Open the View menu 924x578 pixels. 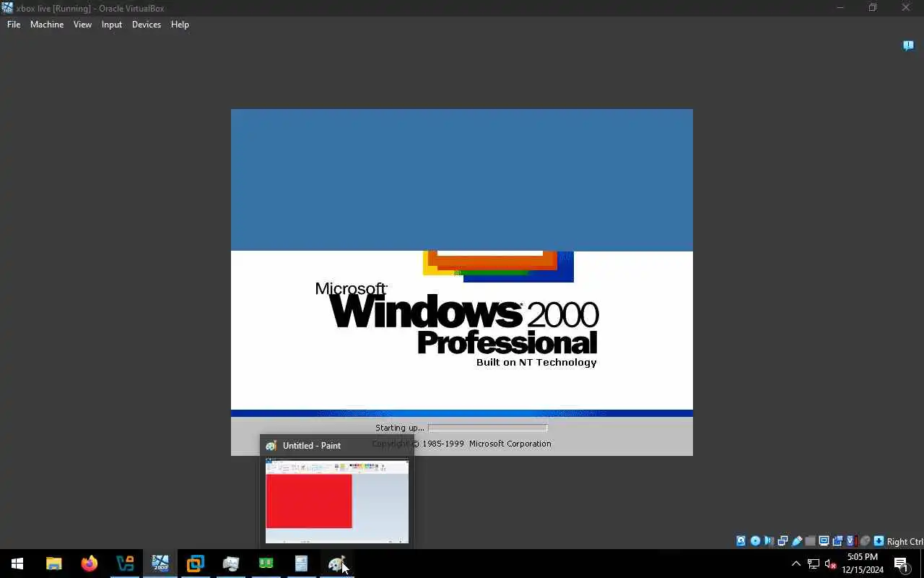(x=82, y=25)
